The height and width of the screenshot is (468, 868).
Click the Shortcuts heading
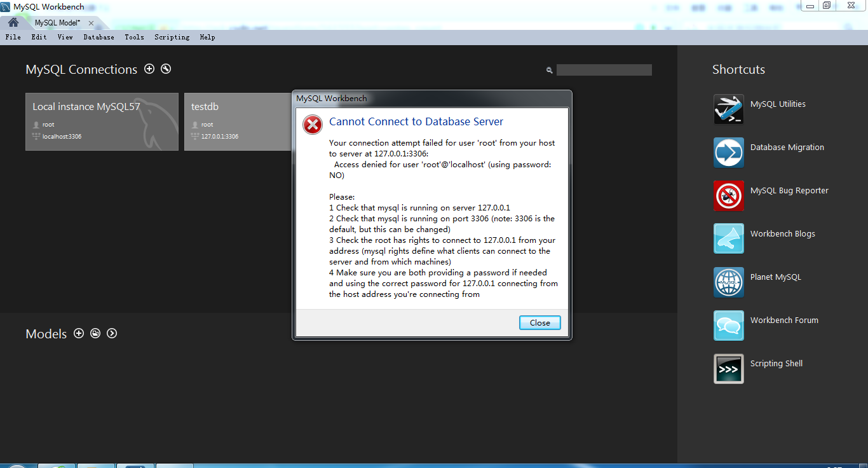click(738, 70)
